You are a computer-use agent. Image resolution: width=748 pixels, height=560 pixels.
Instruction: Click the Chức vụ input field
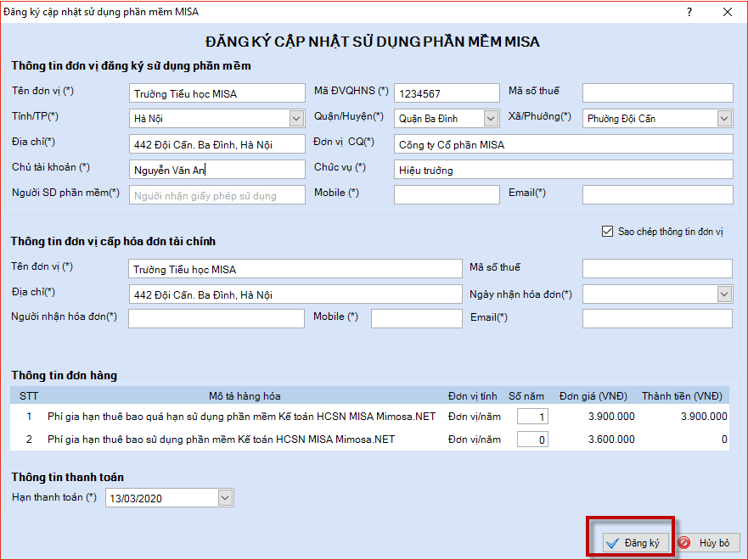point(564,170)
